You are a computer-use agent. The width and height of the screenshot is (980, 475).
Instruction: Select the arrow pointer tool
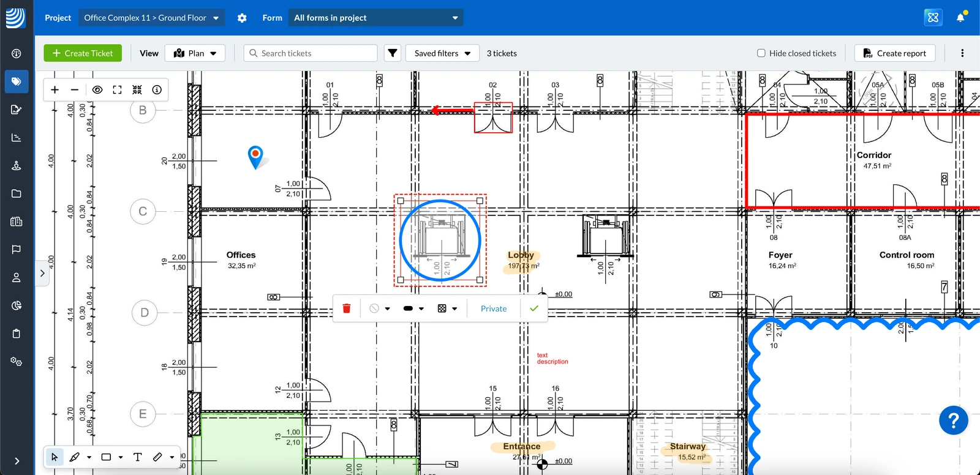[55, 457]
